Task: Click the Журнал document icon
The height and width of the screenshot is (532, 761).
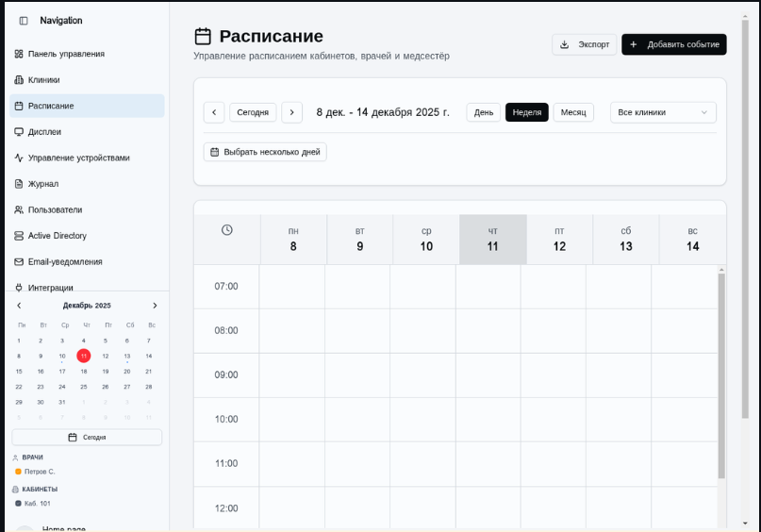Action: coord(19,184)
